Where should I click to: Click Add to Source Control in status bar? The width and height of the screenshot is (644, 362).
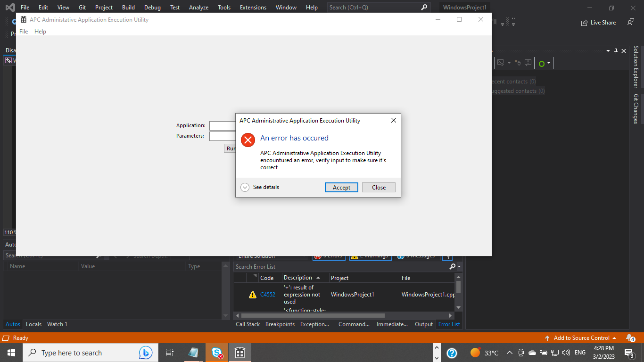pos(581,338)
